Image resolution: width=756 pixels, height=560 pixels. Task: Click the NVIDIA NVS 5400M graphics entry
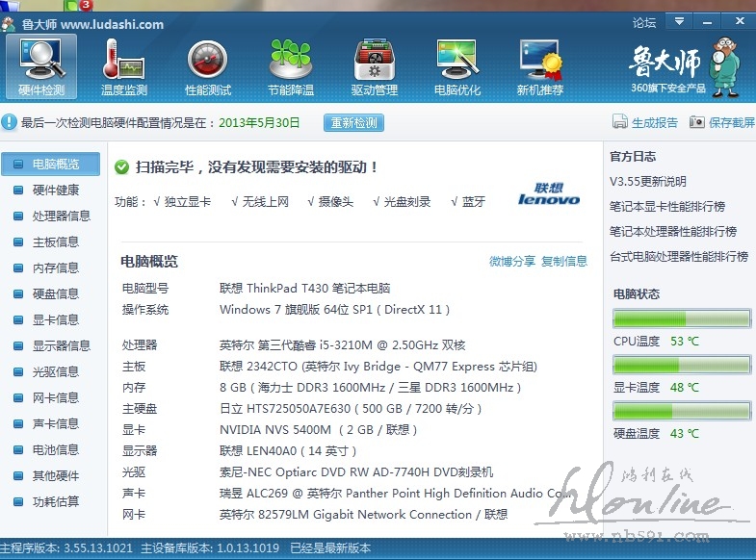pos(318,430)
